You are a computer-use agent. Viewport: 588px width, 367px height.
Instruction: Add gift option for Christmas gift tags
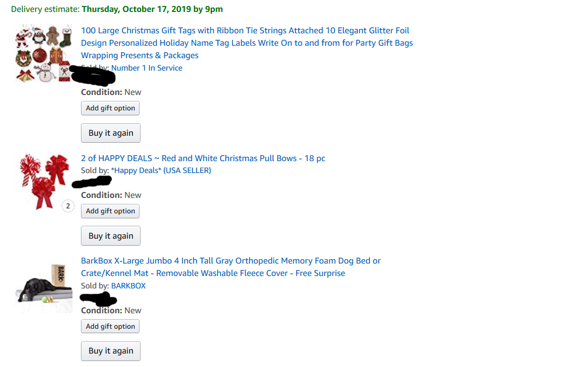point(110,108)
